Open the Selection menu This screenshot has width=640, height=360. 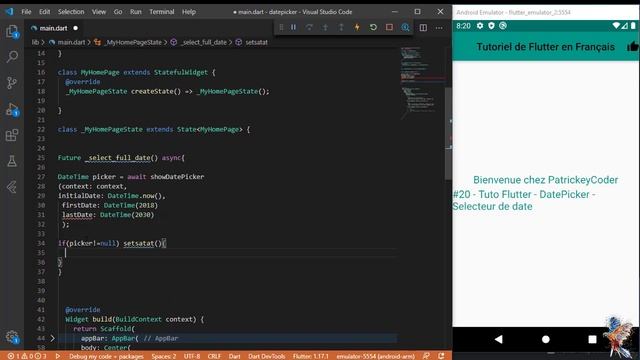[71, 12]
